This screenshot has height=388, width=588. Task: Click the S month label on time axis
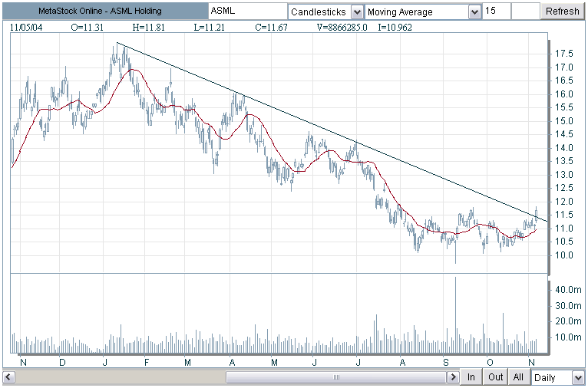[x=445, y=362]
